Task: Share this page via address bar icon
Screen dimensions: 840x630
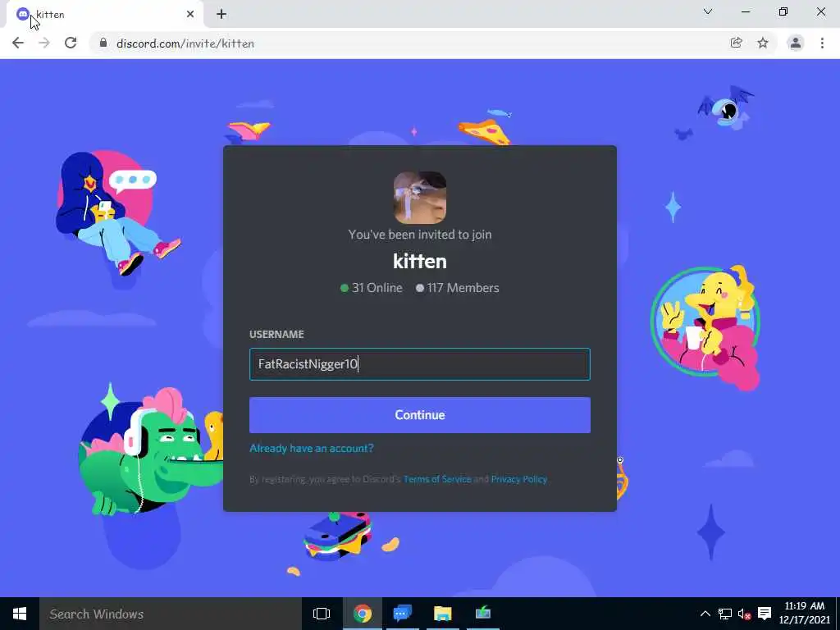Action: coord(736,43)
